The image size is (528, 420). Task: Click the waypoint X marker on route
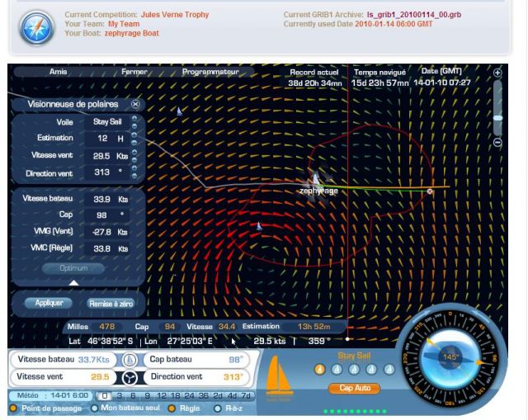430,191
